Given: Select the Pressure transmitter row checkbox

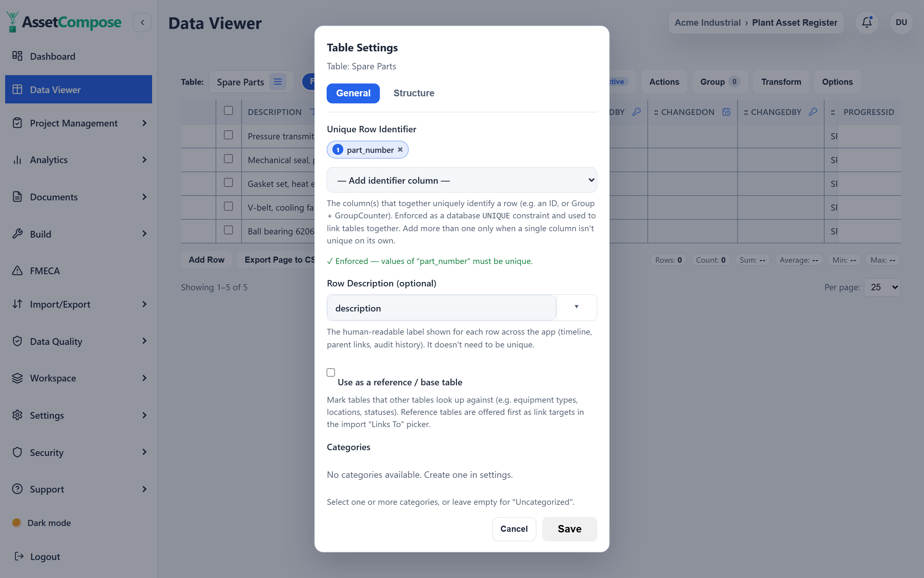Looking at the screenshot, I should [x=228, y=135].
